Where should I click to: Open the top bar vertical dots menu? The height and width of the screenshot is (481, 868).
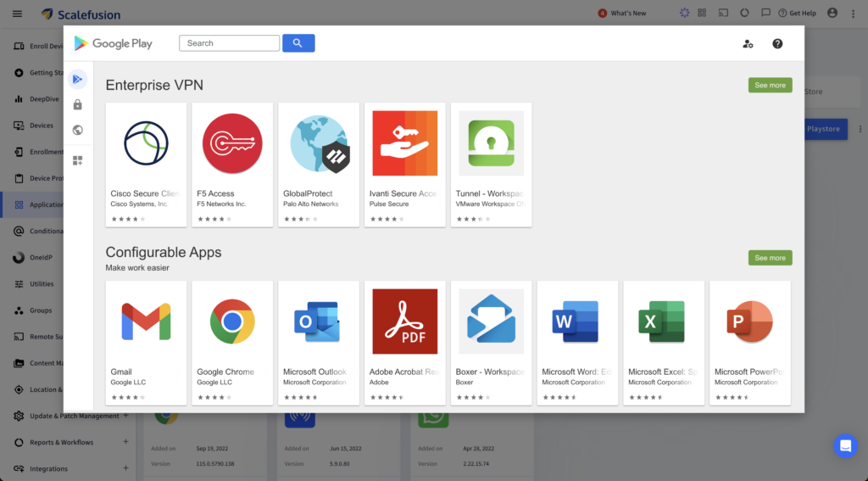(x=853, y=14)
